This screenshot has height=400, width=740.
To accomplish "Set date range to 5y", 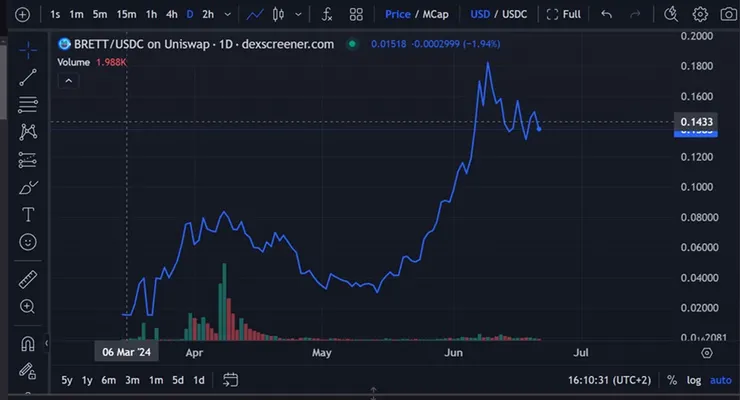I will (x=67, y=380).
